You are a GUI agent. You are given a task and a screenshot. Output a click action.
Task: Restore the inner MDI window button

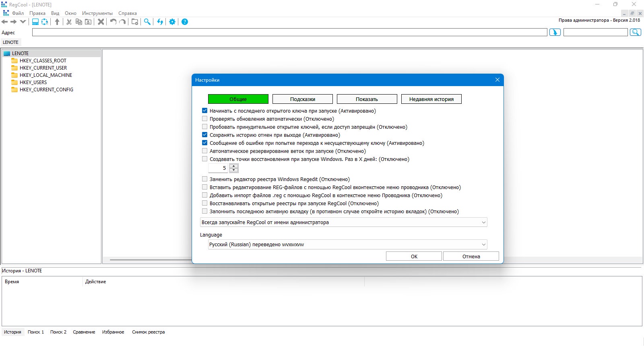click(x=632, y=13)
